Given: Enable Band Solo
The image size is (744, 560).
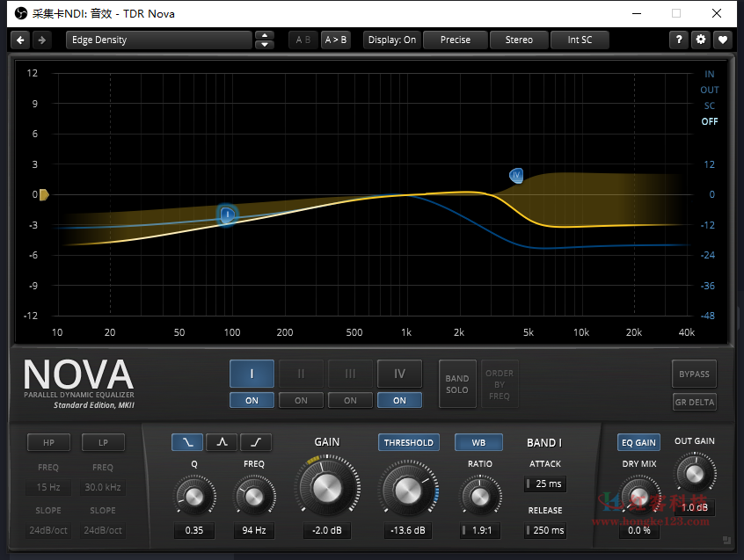Looking at the screenshot, I should 457,384.
